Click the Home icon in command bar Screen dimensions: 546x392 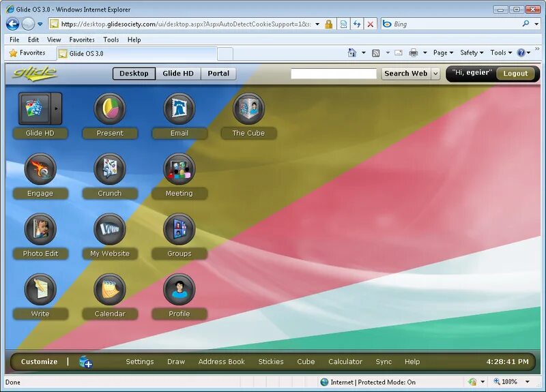coord(352,53)
